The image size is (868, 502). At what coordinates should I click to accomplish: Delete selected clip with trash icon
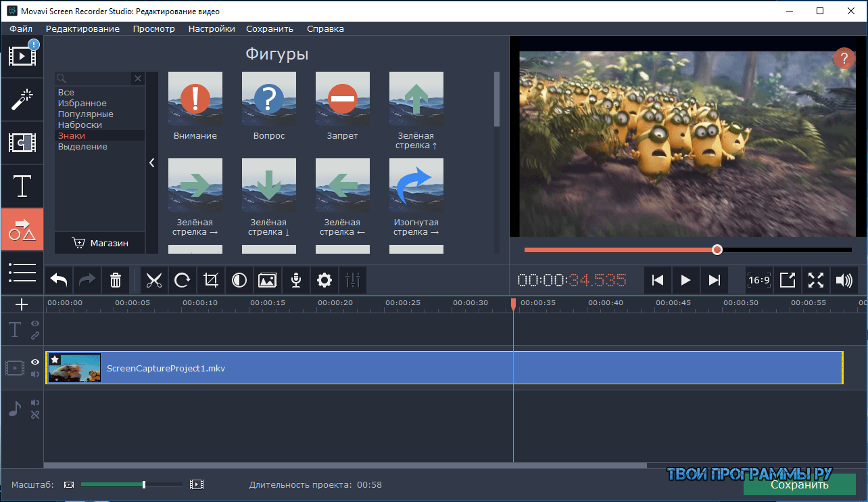(x=116, y=280)
